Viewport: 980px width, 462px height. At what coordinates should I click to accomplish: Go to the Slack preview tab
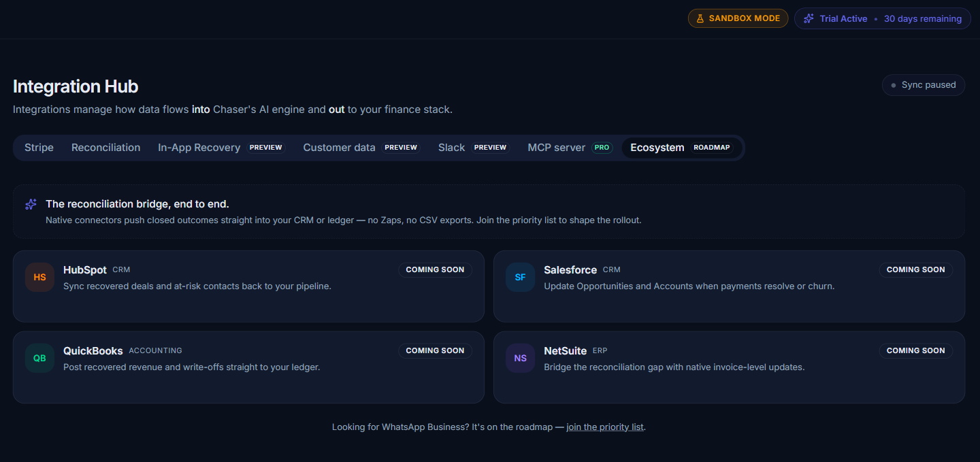click(x=474, y=148)
